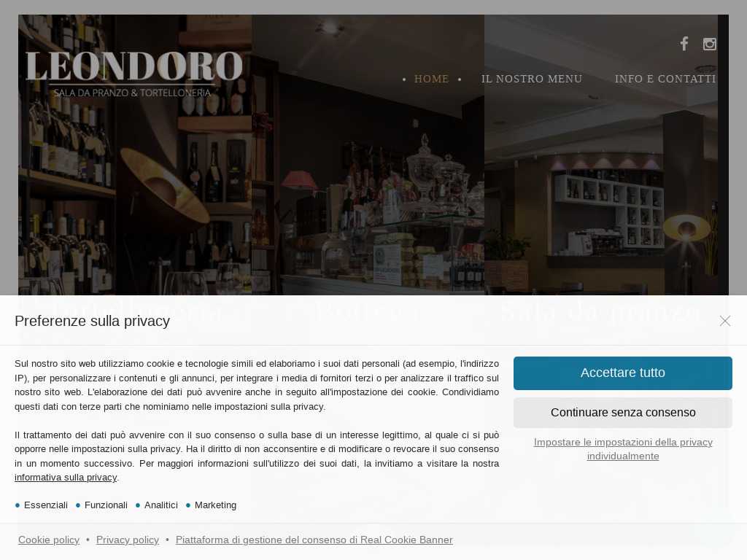Set privacy settings individually link
The image size is (747, 560).
click(x=623, y=449)
